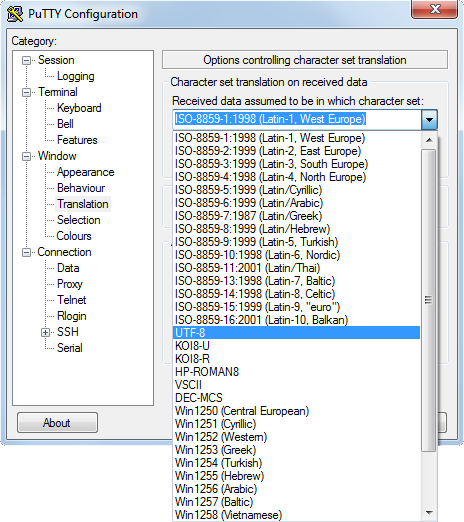Select ISO-8859-15:1999 (Latin-9, "euro") option

(x=296, y=307)
